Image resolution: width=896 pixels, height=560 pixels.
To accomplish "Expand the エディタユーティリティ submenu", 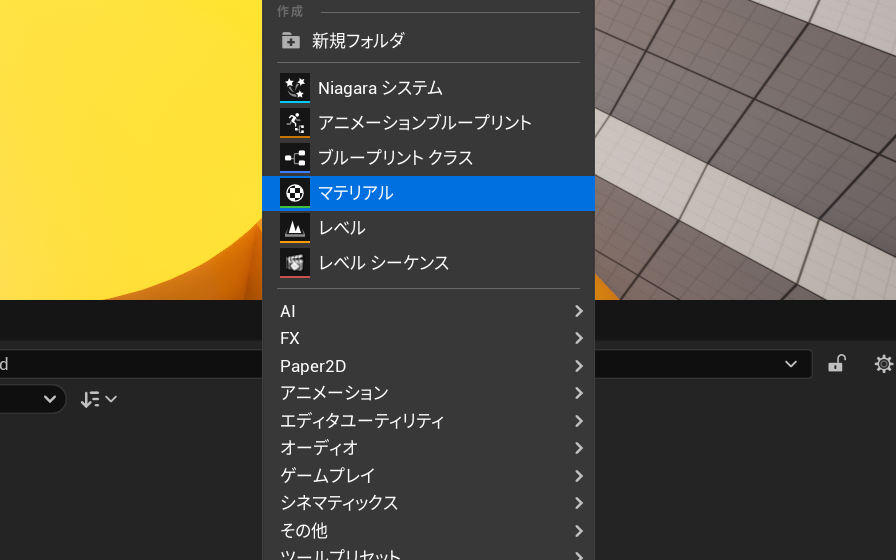I will [429, 421].
